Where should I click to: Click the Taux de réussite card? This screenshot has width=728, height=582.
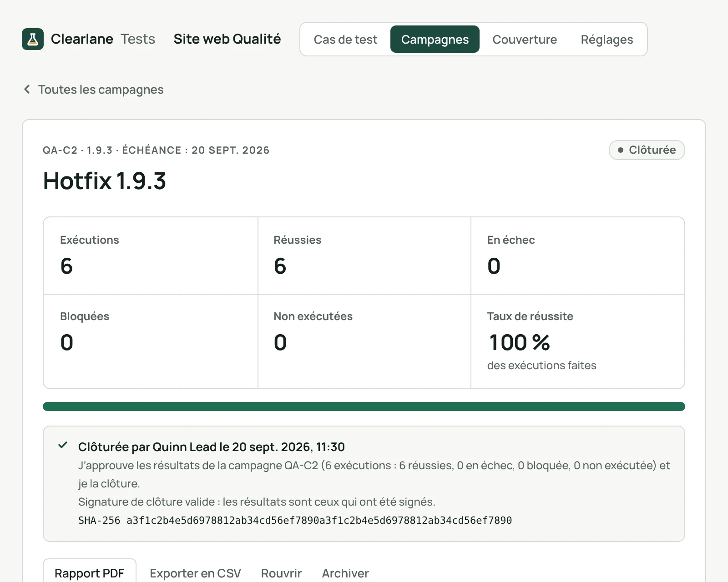578,341
